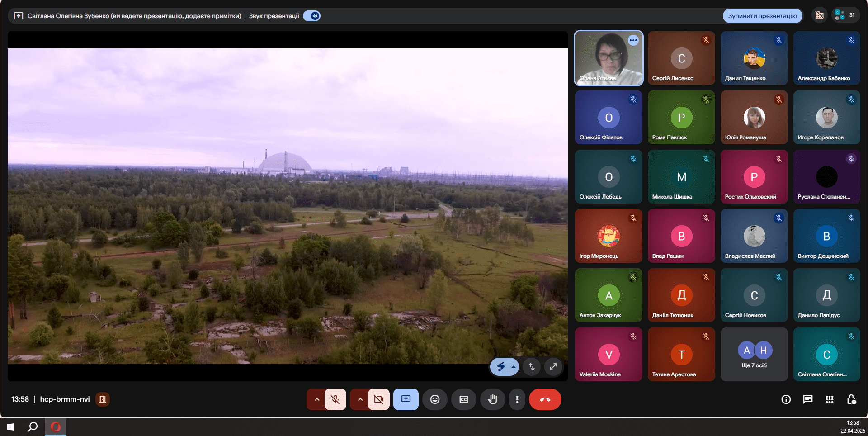Open options menu on Олена Атаєва's tile
This screenshot has width=868, height=436.
coord(633,40)
